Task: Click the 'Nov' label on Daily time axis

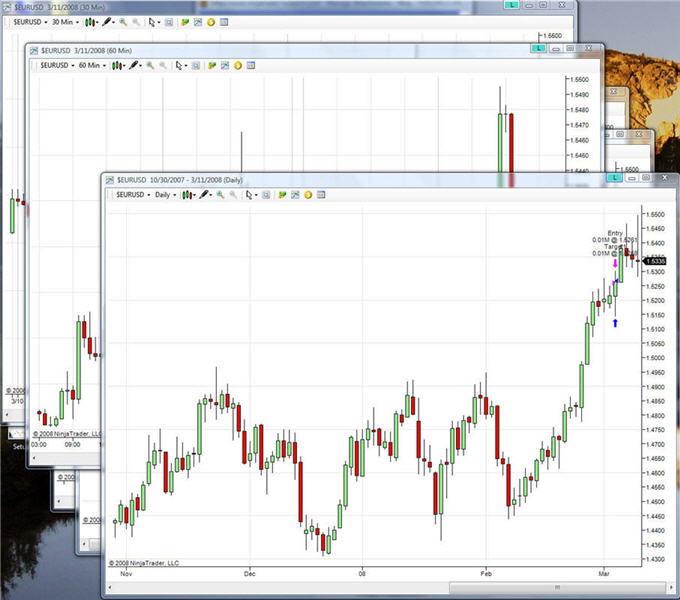Action: pyautogui.click(x=126, y=574)
